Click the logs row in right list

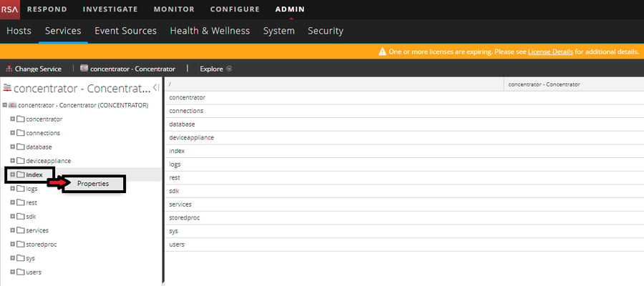[x=404, y=164]
